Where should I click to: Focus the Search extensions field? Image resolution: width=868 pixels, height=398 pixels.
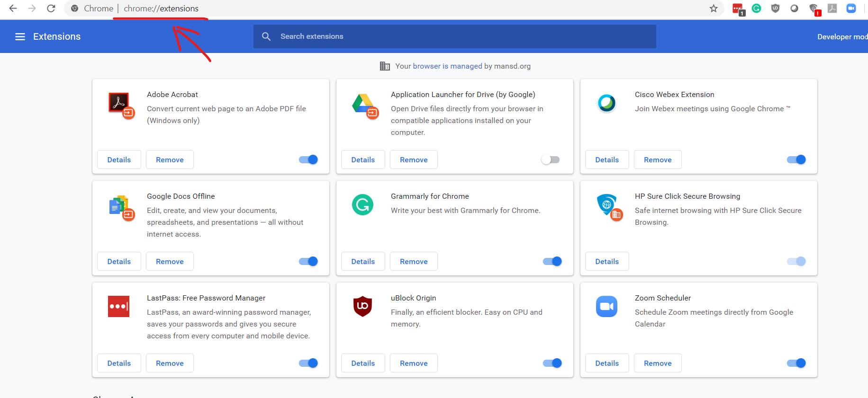455,36
